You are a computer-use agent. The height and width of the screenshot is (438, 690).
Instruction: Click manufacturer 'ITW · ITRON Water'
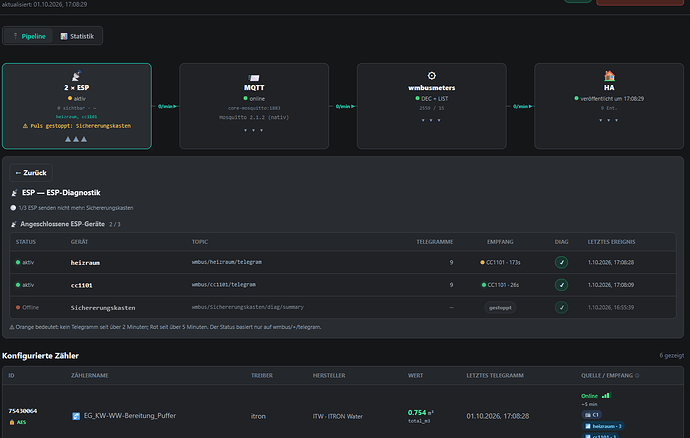338,416
